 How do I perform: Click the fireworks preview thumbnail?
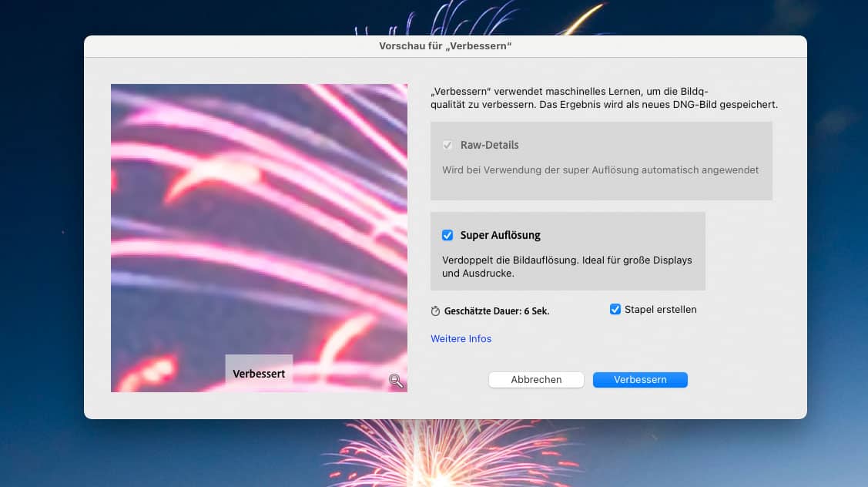pyautogui.click(x=259, y=231)
